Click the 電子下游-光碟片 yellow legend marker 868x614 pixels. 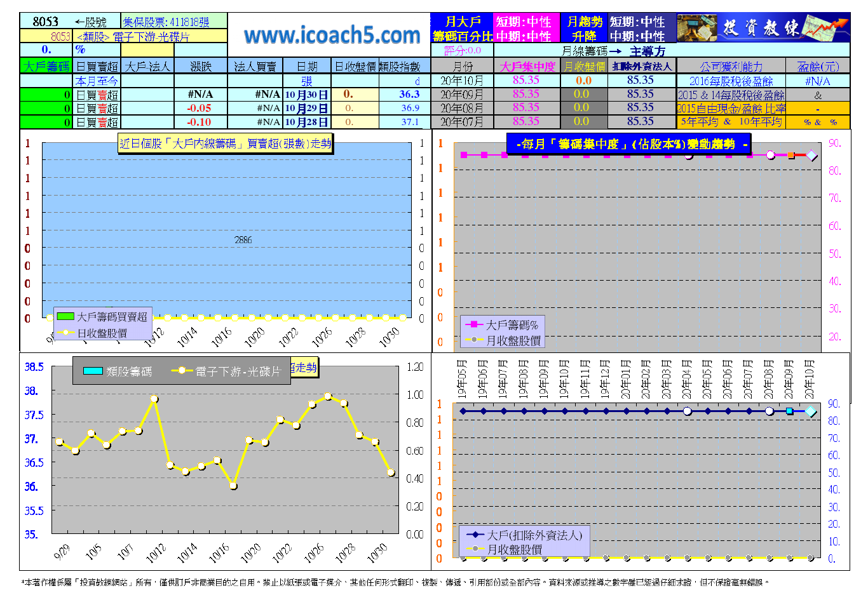182,371
